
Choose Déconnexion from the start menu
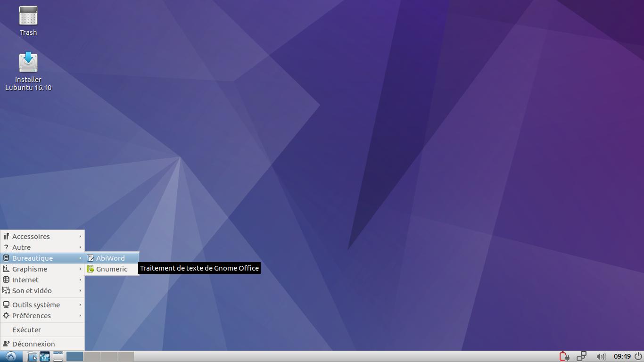click(x=42, y=344)
